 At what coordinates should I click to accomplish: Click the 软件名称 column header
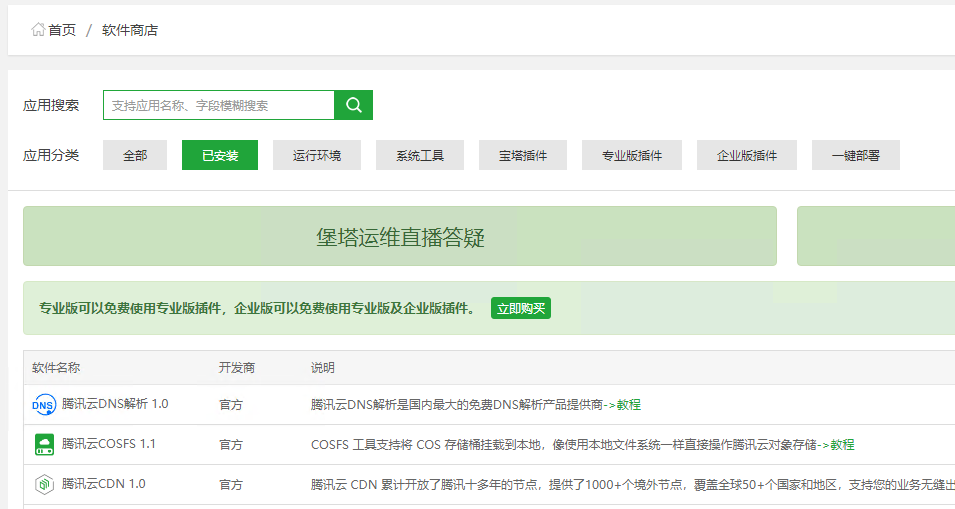pos(56,368)
